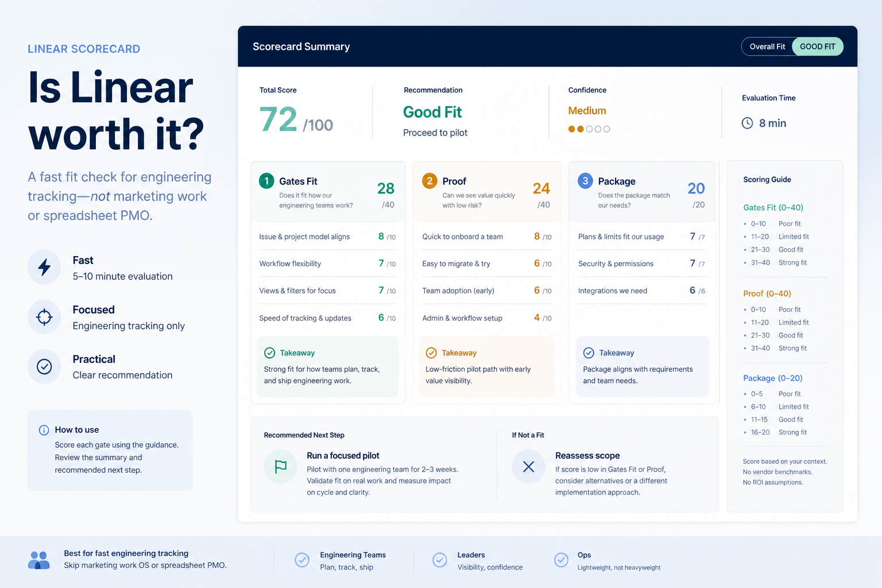Click the Proof (0–40) guide heading
Screen dimensions: 882x588
point(767,293)
